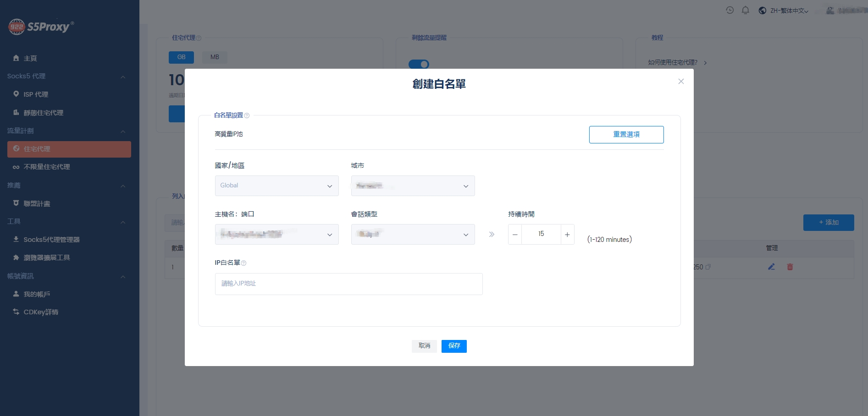
Task: Click the double-arrow icon before duration
Action: (x=492, y=234)
